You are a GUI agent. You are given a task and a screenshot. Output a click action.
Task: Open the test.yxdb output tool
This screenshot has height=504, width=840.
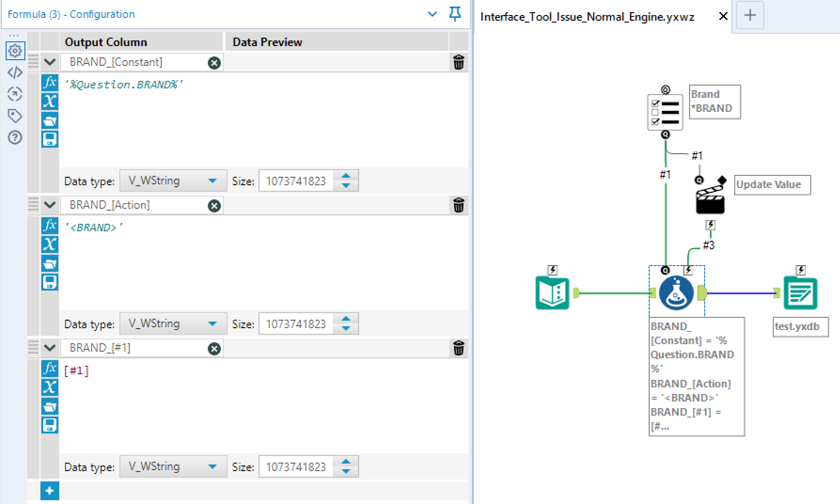click(x=800, y=291)
